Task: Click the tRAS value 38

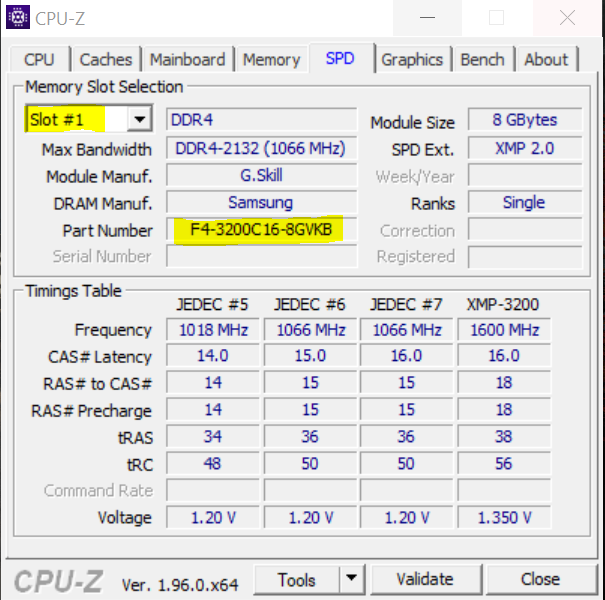Action: pyautogui.click(x=504, y=436)
